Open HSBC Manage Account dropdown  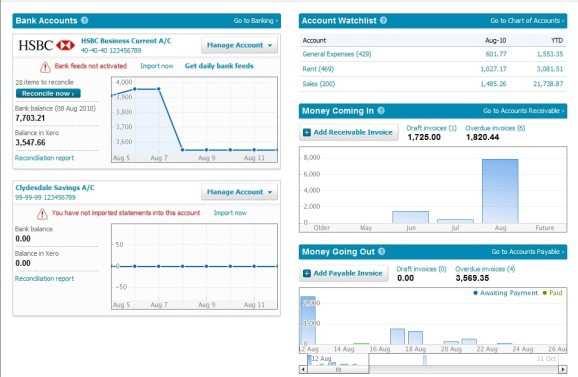click(x=239, y=45)
